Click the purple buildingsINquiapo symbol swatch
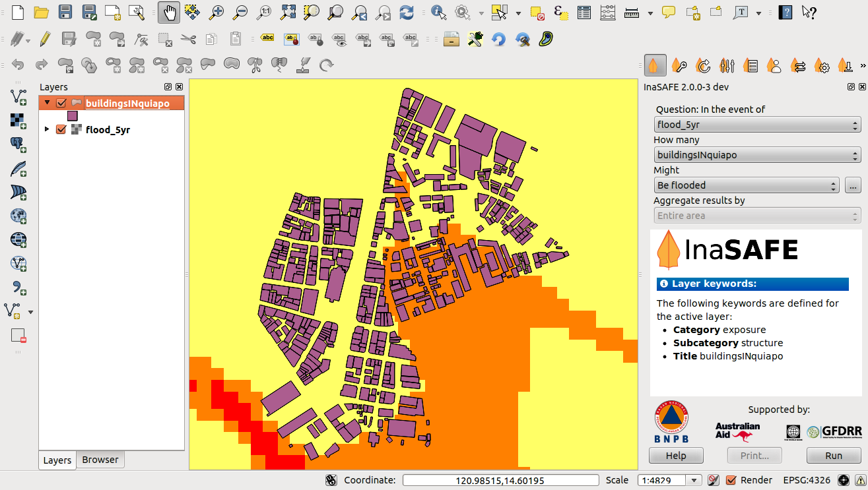The height and width of the screenshot is (490, 868). click(73, 116)
